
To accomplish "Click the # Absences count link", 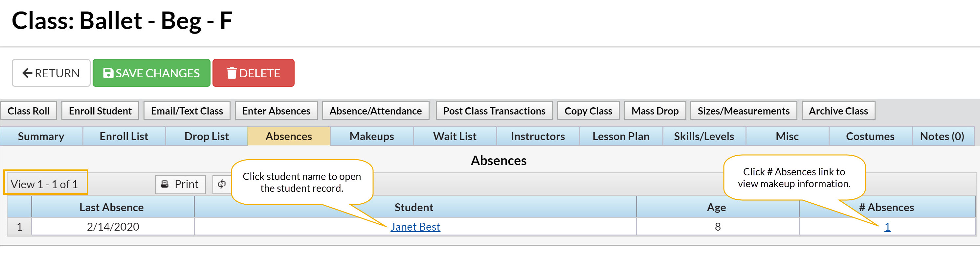I will pos(887,227).
